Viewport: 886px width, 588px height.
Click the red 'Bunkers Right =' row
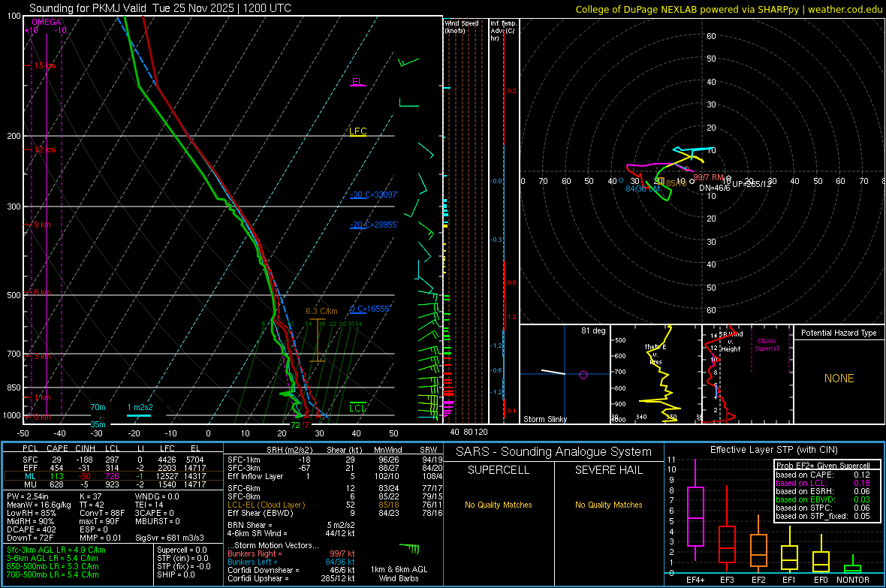pos(291,553)
